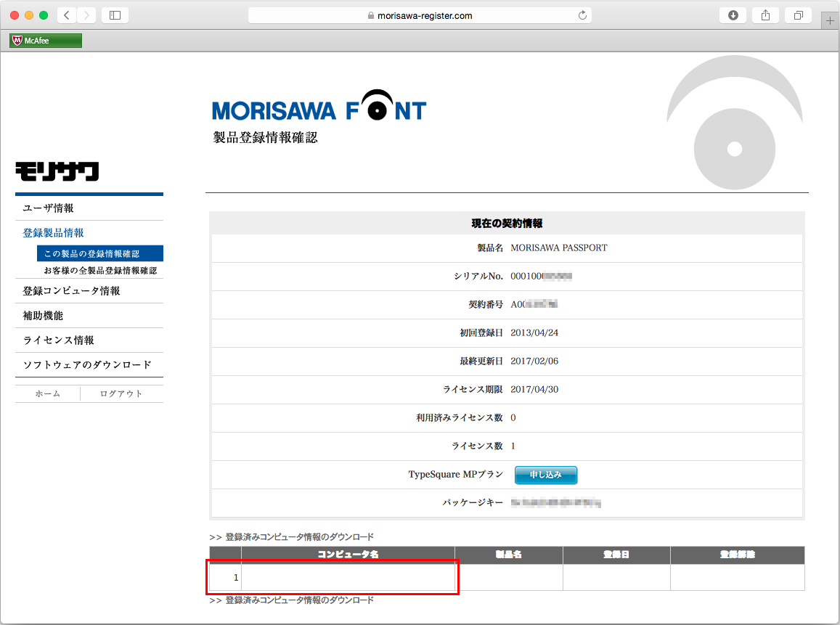The width and height of the screenshot is (840, 625).
Task: Click the ログアウト link
Action: coord(121,393)
